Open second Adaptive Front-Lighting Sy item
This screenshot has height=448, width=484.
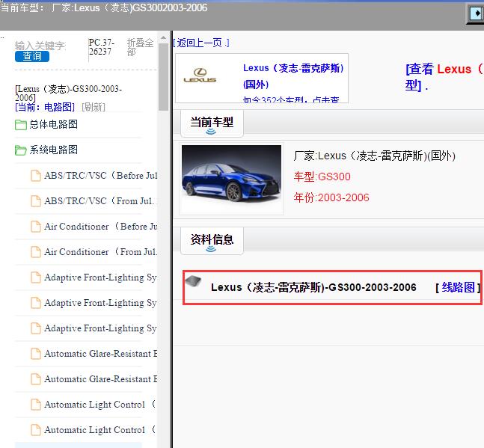coord(101,303)
